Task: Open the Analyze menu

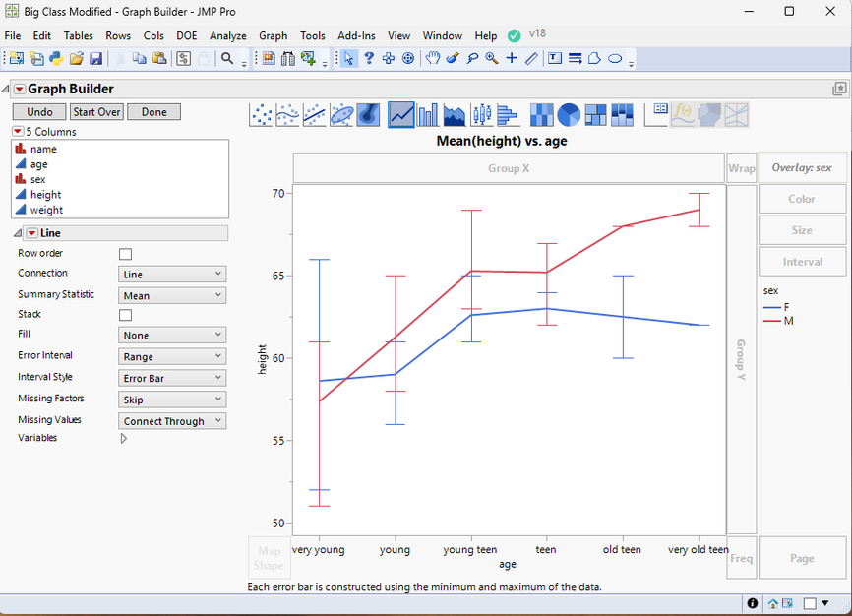Action: pyautogui.click(x=228, y=35)
